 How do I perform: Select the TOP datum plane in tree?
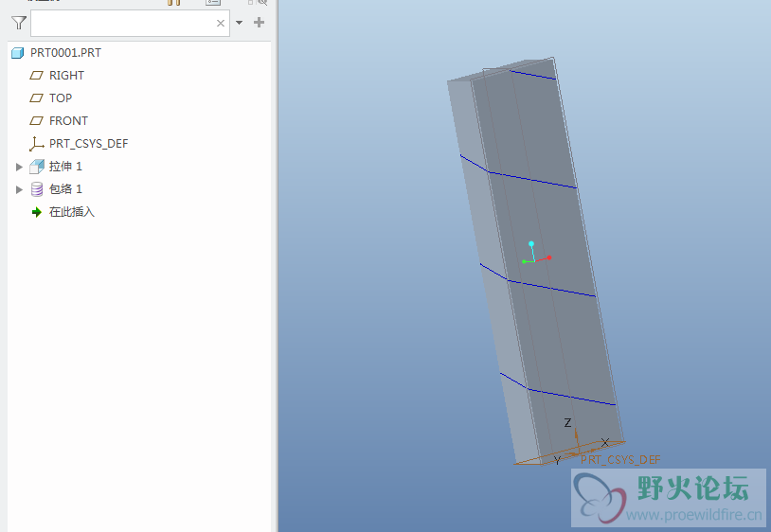[x=61, y=98]
